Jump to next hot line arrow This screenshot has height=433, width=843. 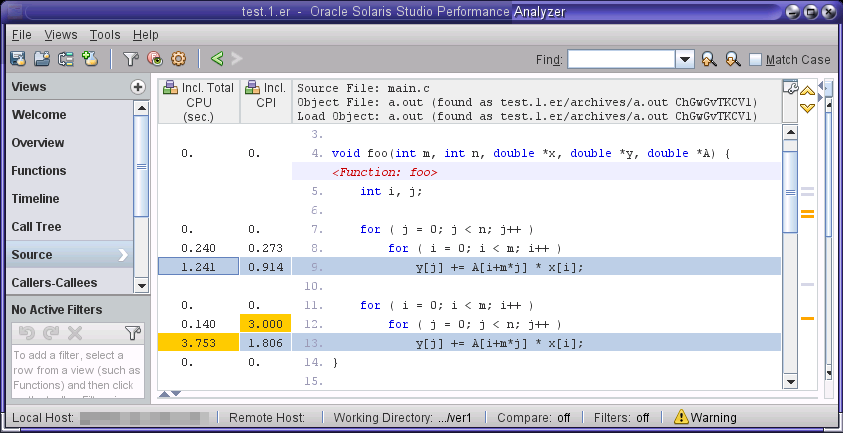point(807,108)
